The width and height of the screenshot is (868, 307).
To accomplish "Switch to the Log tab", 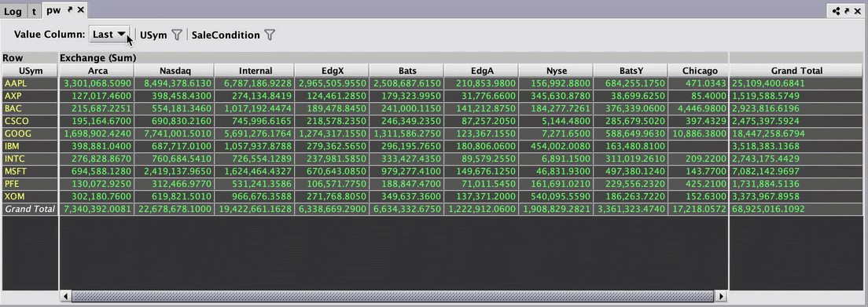I will (13, 11).
